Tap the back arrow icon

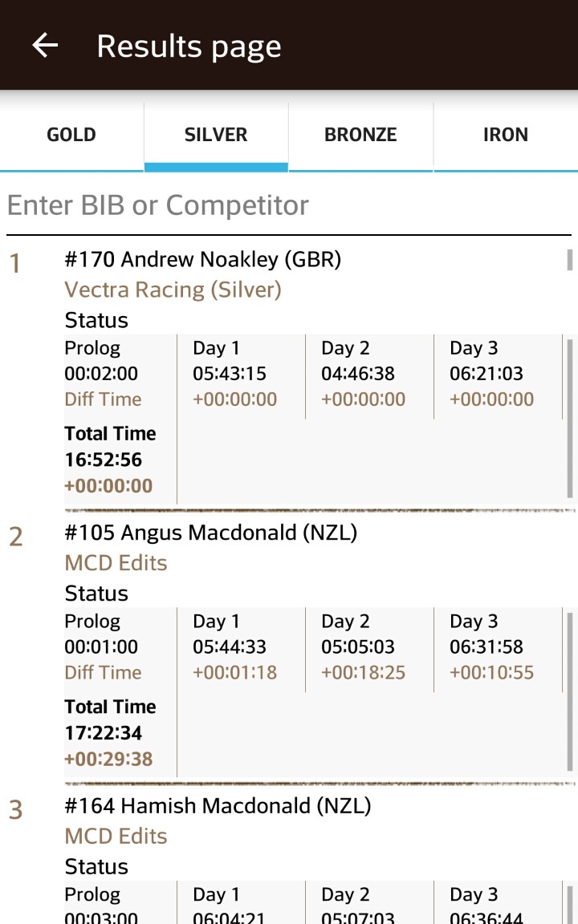(x=45, y=46)
